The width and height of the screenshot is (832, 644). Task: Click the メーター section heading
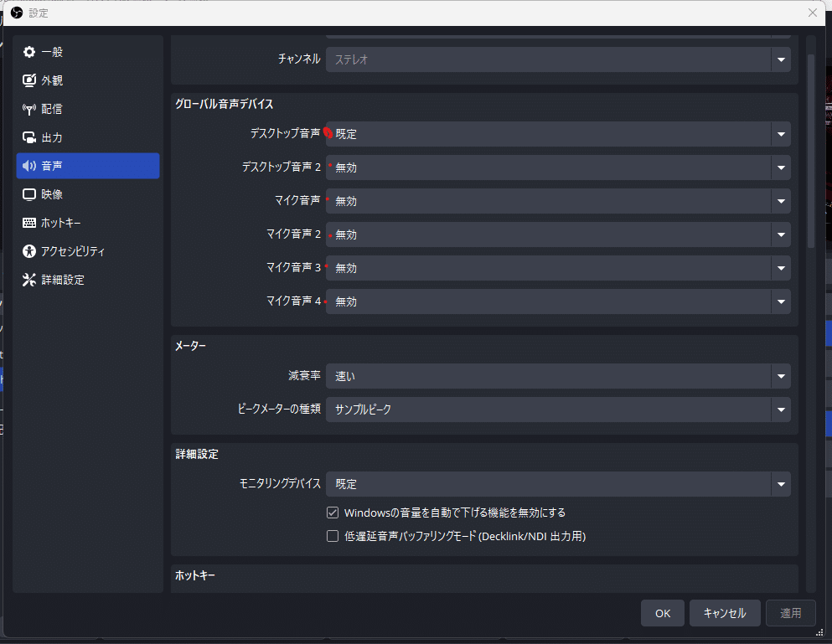(190, 346)
